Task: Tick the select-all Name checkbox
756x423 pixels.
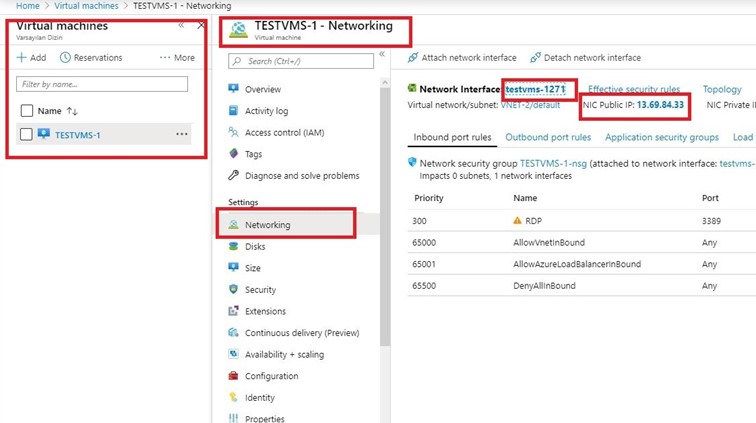Action: (27, 111)
